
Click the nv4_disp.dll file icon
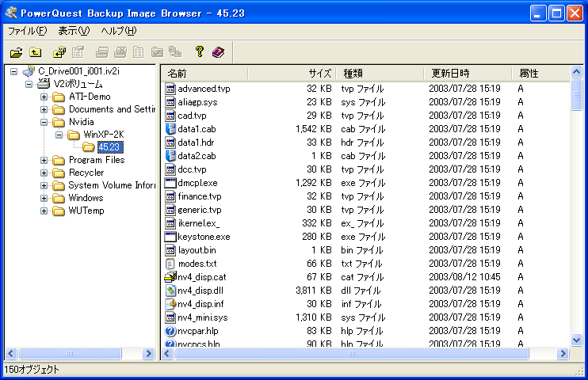pos(170,291)
